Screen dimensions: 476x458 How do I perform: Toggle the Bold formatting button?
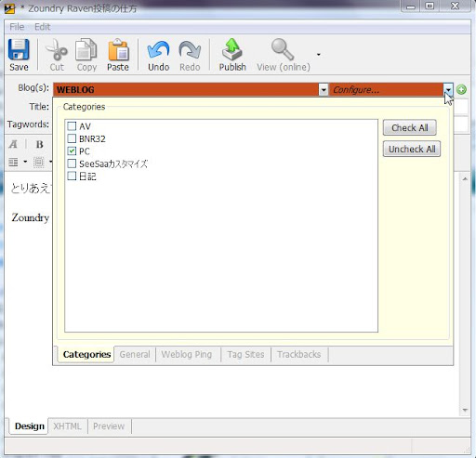(39, 144)
